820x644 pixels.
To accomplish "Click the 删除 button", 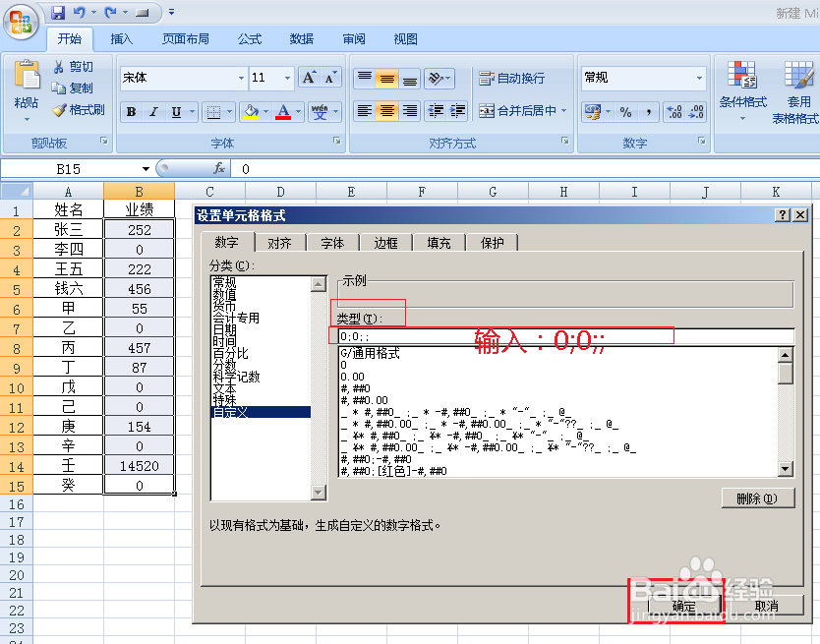I will [x=758, y=498].
